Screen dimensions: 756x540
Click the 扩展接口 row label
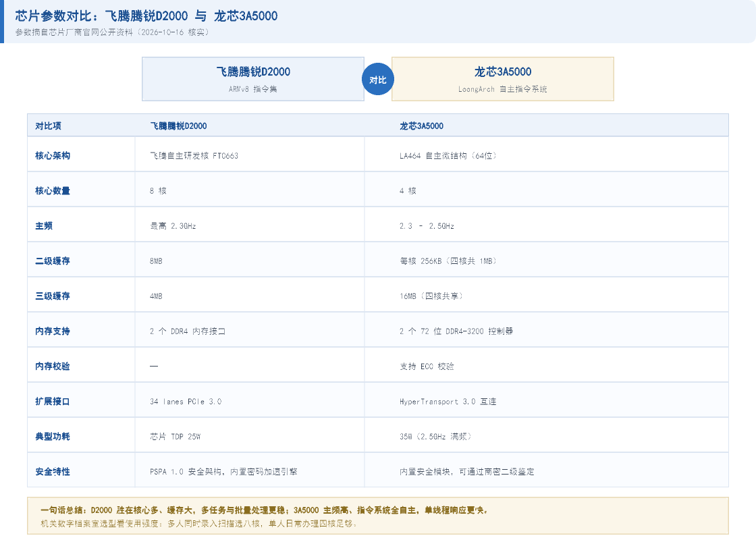click(53, 402)
